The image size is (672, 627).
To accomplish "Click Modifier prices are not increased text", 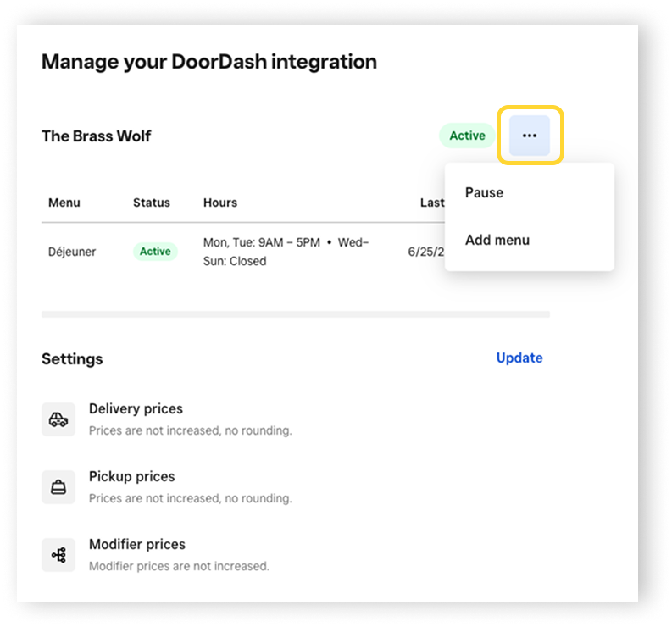I will coord(179,566).
